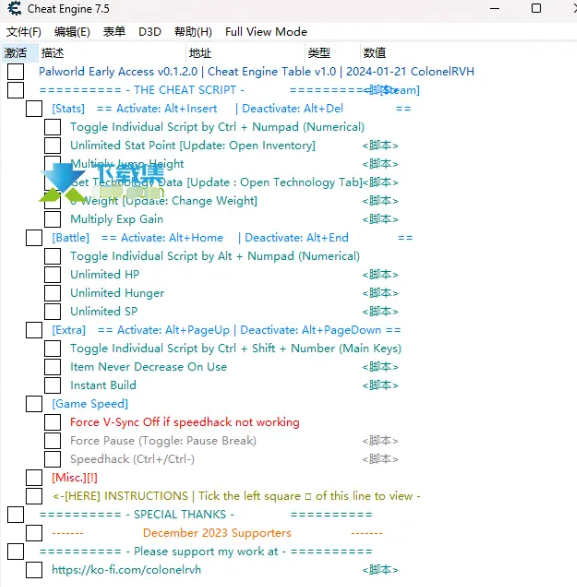Tick the ko-fi.com/colonelrvh checkbox
This screenshot has height=587, width=577.
(34, 570)
